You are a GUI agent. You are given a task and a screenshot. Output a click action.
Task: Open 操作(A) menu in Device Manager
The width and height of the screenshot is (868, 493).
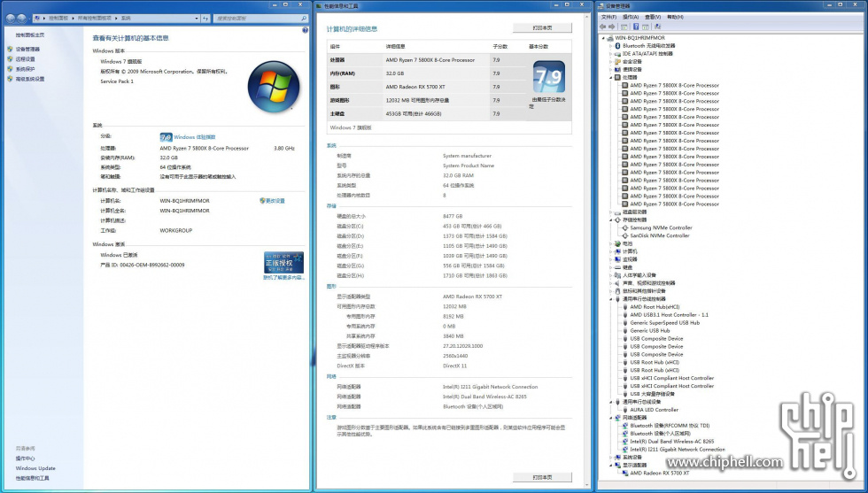click(631, 17)
